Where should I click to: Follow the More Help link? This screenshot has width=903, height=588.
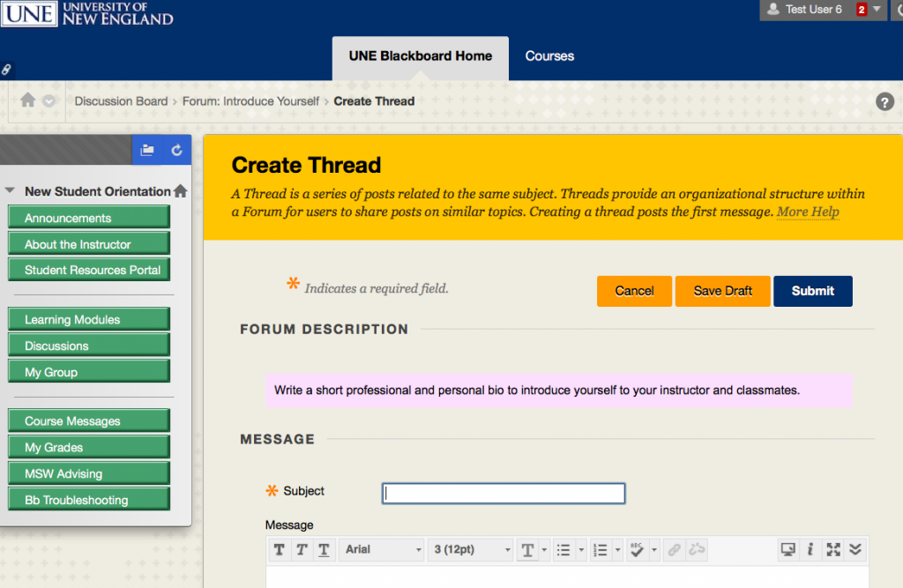(x=808, y=212)
